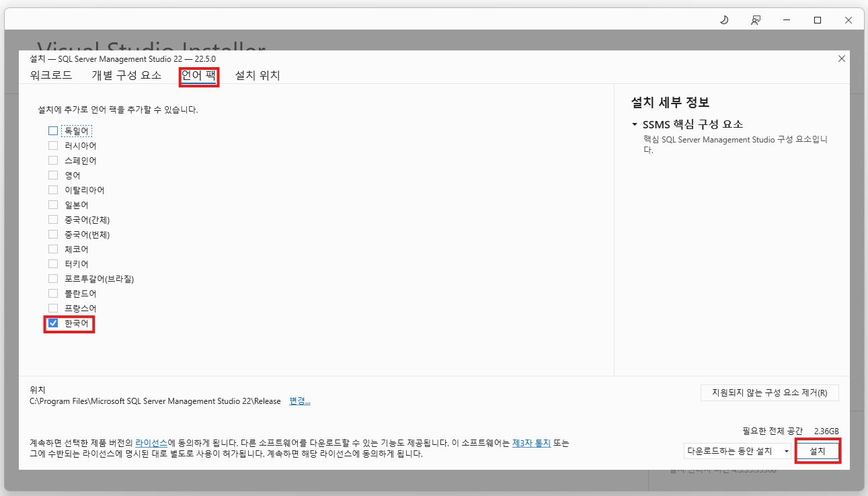Open the feedback icon in title bar
868x496 pixels.
point(756,20)
